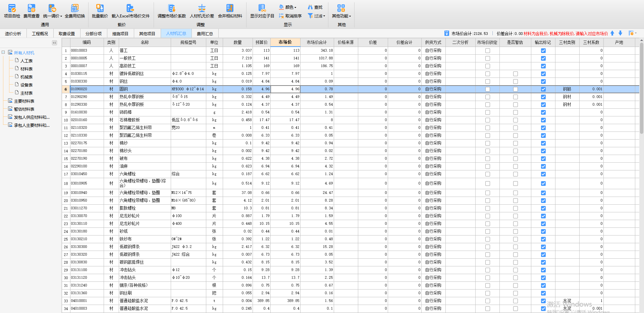The height and width of the screenshot is (313, 644).
Task: Open the 主要材料表 tree item
Action: tap(24, 101)
